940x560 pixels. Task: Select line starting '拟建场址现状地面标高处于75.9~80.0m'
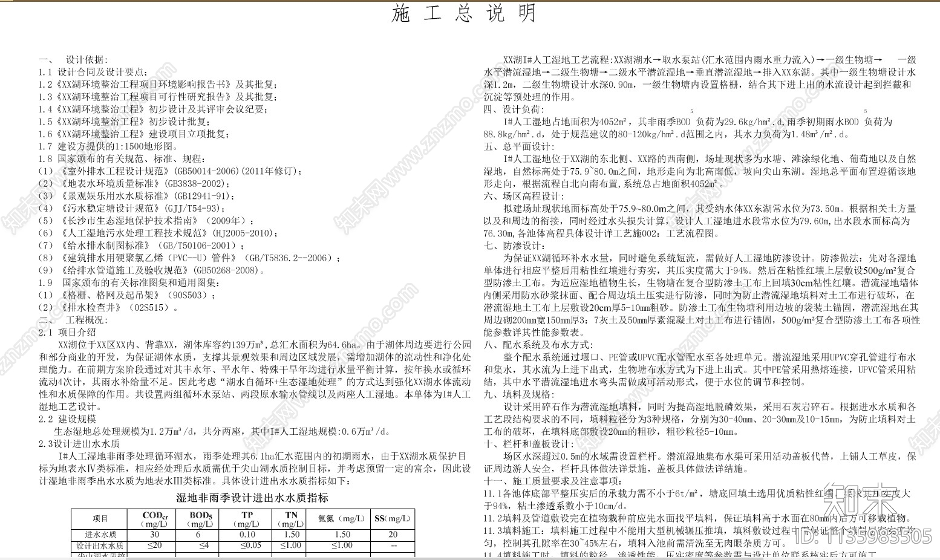pyautogui.click(x=710, y=208)
